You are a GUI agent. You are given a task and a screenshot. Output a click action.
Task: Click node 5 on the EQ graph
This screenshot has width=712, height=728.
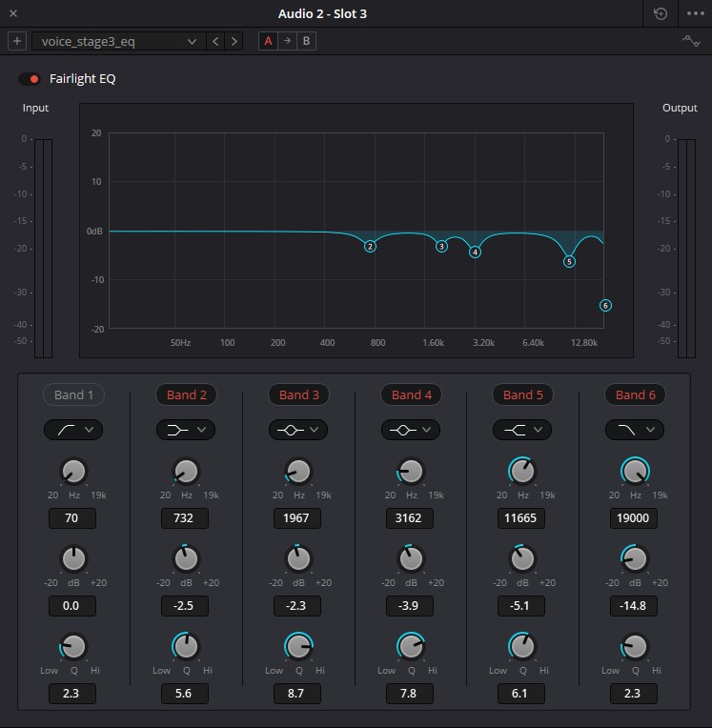tap(569, 261)
